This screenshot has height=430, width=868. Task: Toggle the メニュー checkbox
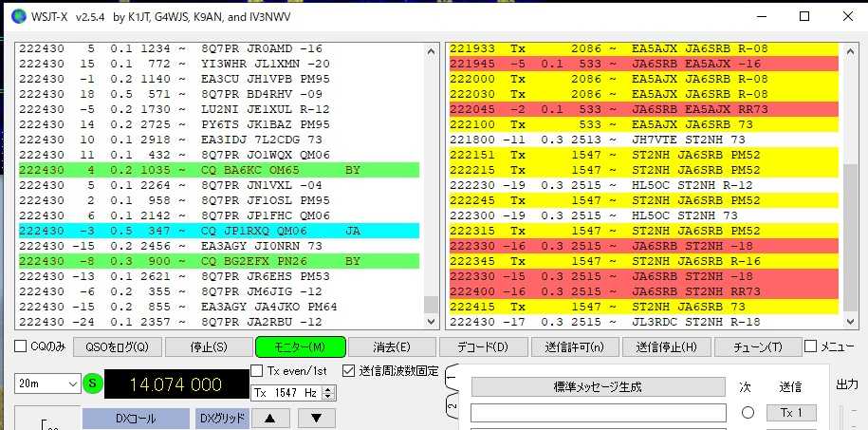tap(810, 346)
